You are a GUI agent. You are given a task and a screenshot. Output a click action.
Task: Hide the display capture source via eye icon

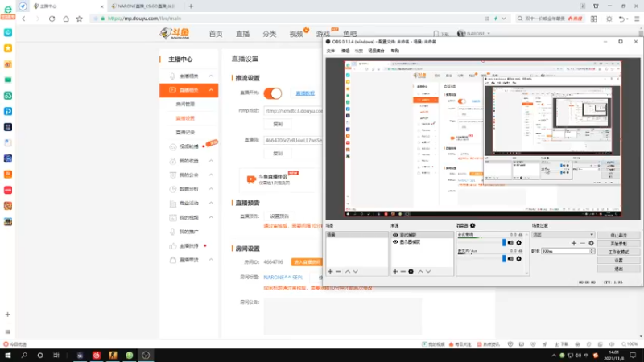395,242
